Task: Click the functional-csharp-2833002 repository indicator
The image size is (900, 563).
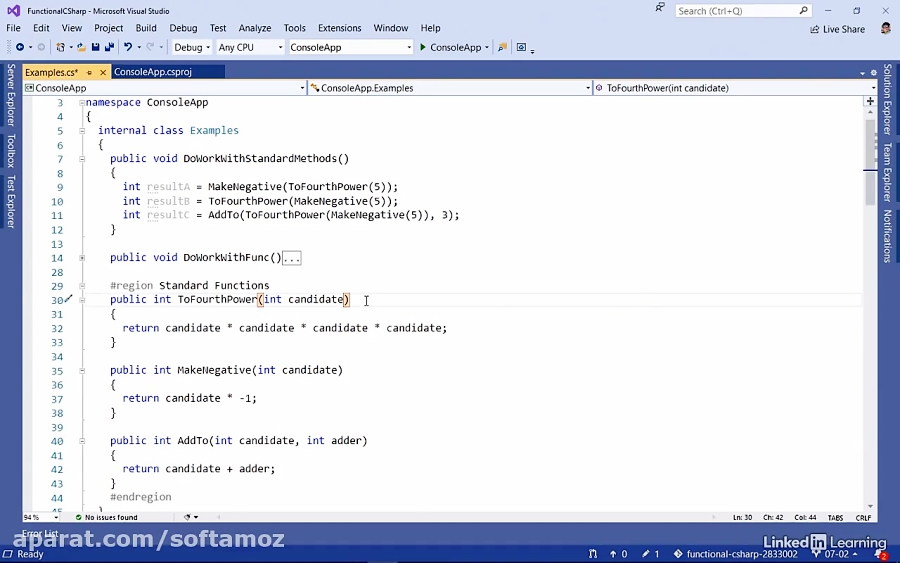Action: [x=736, y=554]
